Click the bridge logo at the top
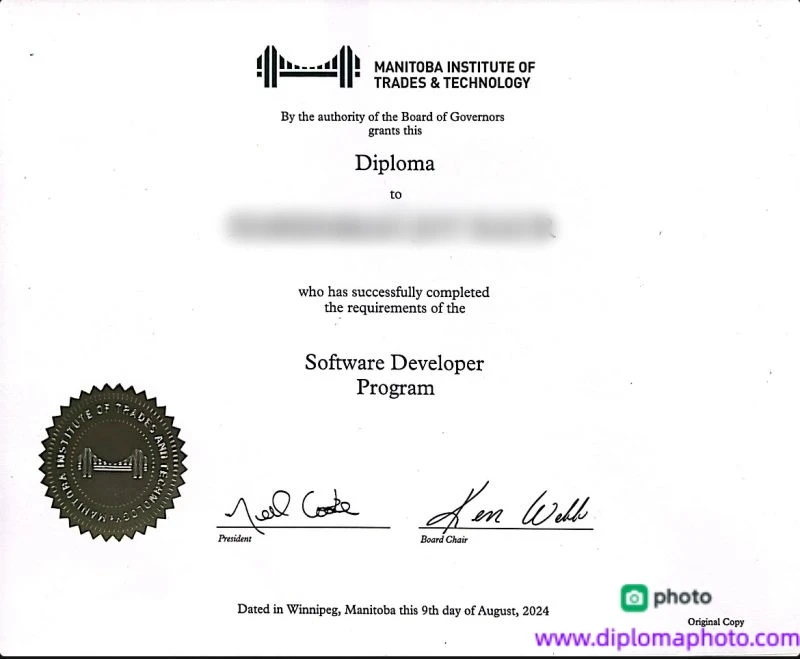800x659 pixels. point(308,66)
